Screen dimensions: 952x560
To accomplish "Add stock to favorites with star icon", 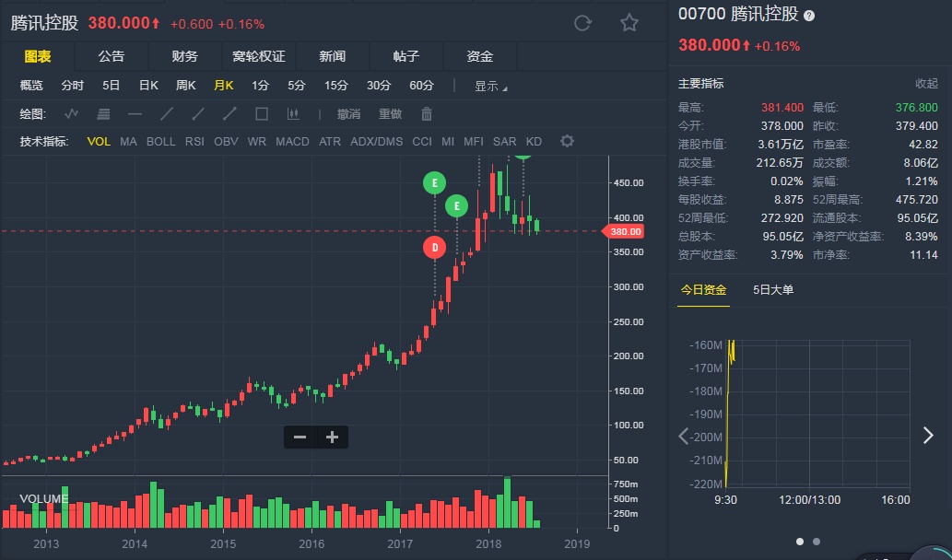I will 629,23.
